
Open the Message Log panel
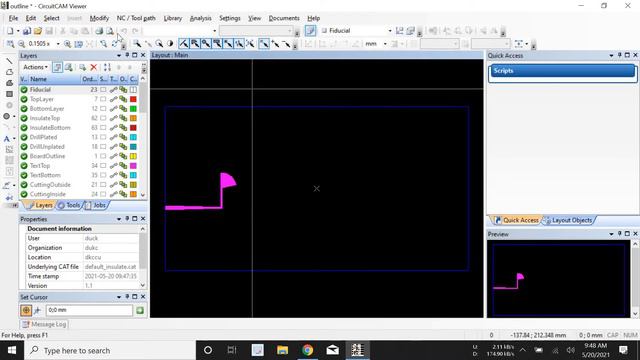(x=44, y=324)
